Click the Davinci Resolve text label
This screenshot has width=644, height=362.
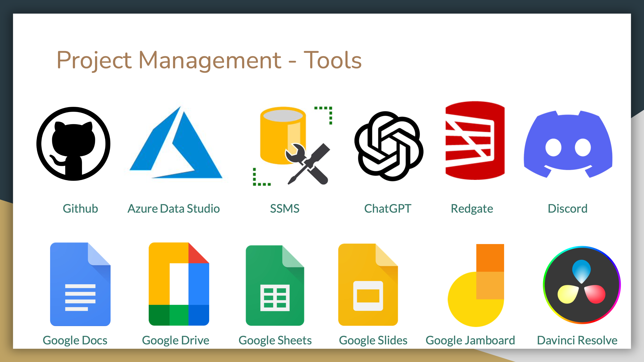coord(577,340)
